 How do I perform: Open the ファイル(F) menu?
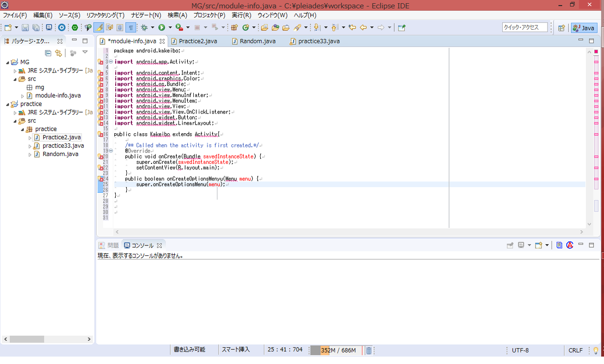pos(15,15)
